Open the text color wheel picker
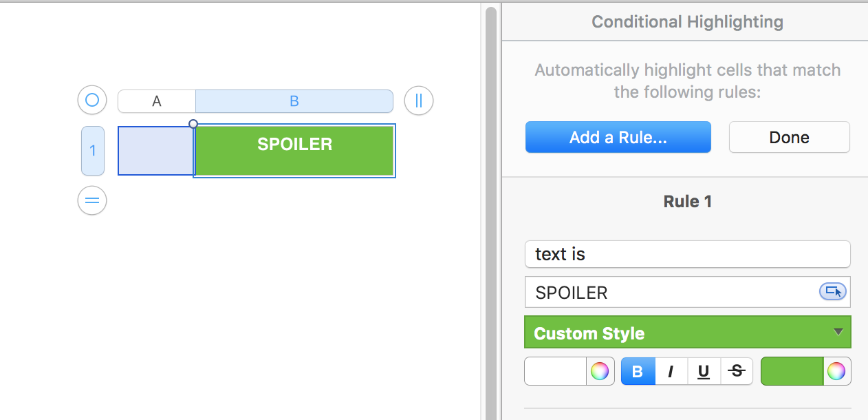 coord(599,372)
